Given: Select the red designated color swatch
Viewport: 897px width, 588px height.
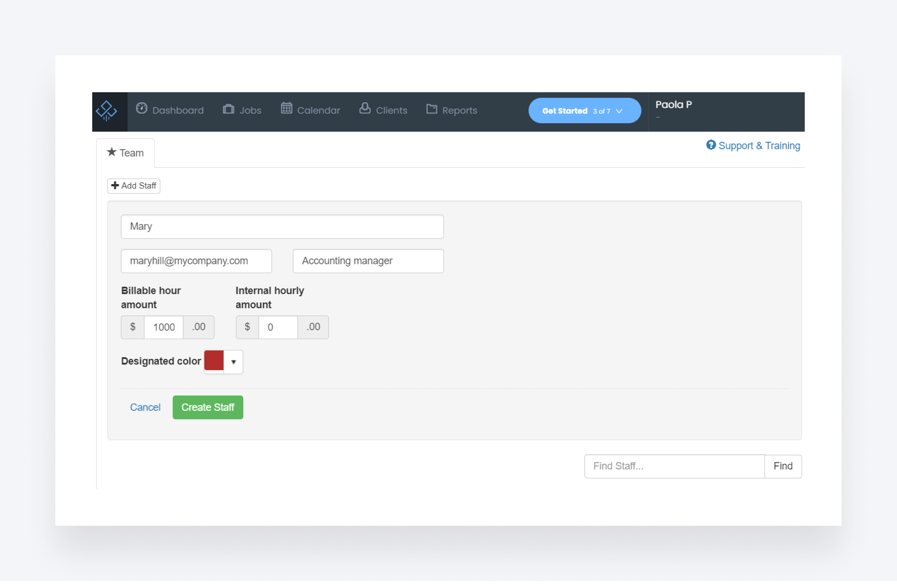Looking at the screenshot, I should tap(214, 361).
